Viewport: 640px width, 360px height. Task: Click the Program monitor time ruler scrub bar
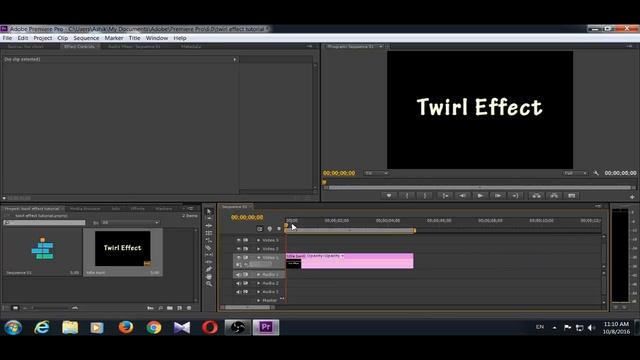[x=480, y=182]
